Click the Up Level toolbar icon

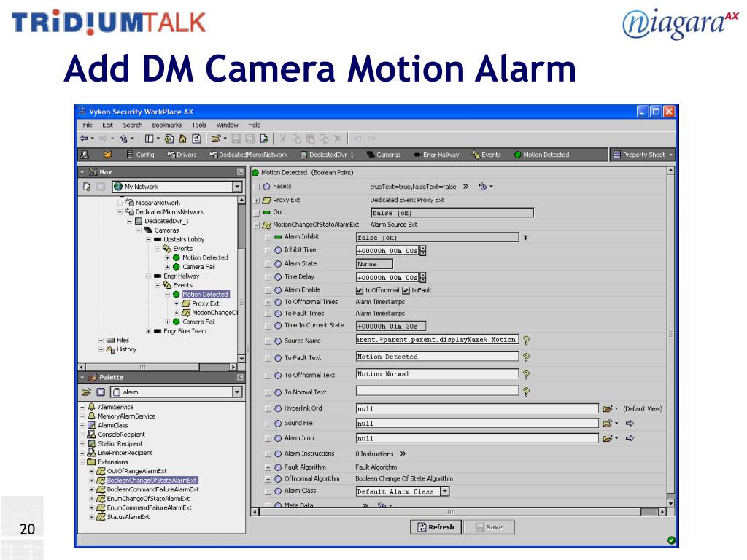124,139
